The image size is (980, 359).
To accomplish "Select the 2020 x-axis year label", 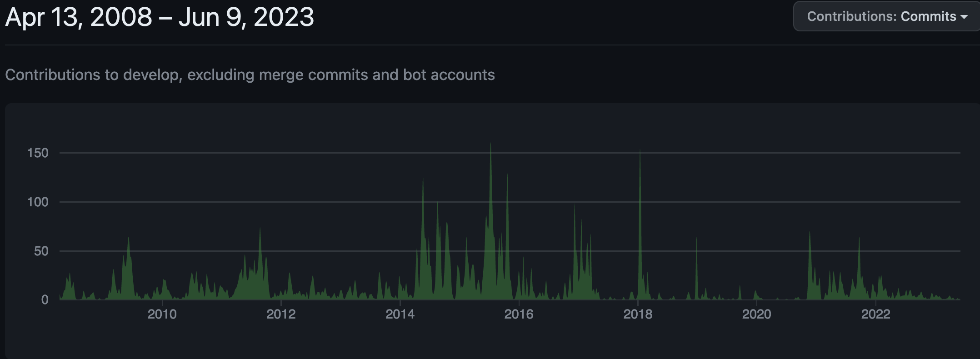I will tap(756, 314).
